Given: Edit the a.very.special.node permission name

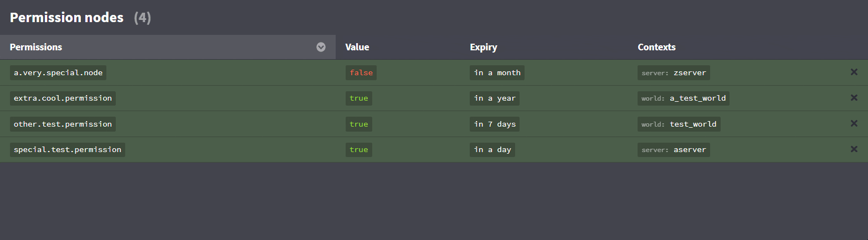Looking at the screenshot, I should [x=58, y=72].
